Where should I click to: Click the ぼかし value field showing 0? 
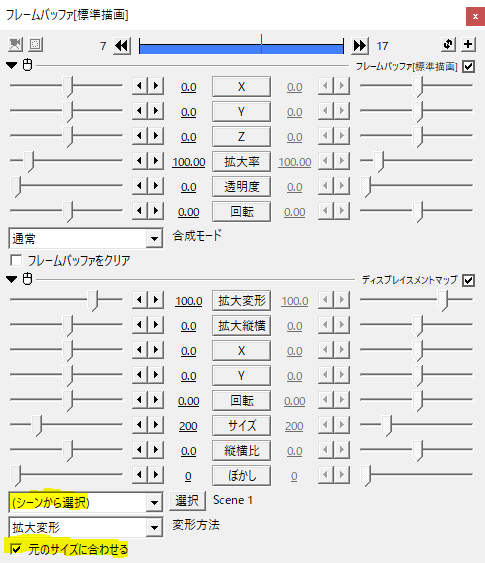pos(188,476)
